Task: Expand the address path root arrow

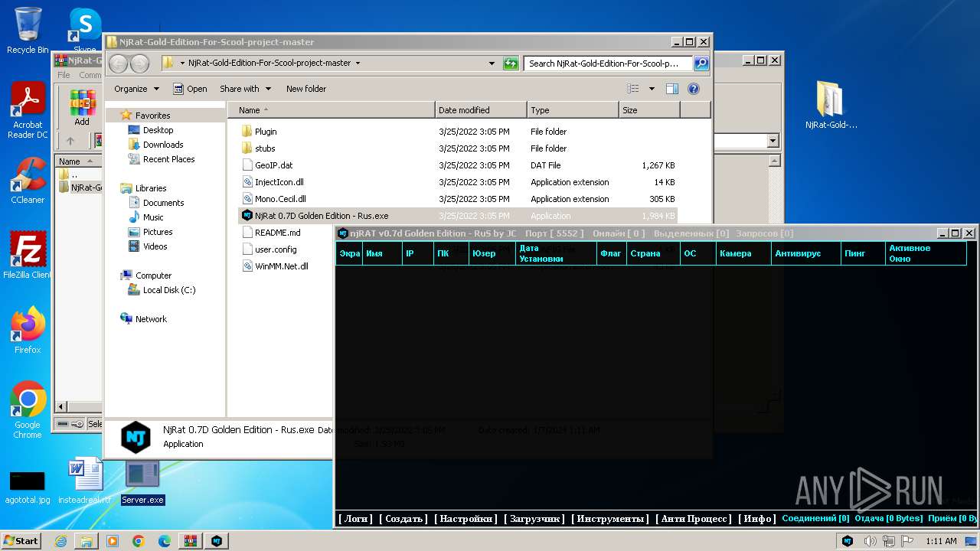Action: 182,64
